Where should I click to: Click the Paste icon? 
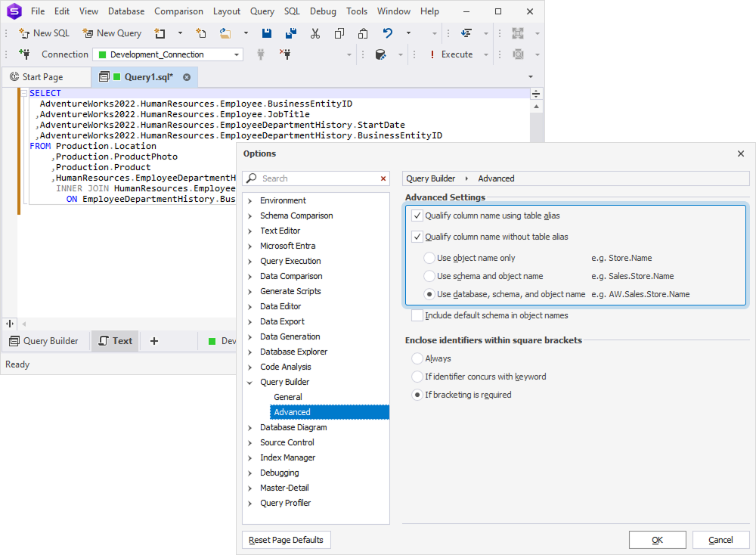pos(363,33)
